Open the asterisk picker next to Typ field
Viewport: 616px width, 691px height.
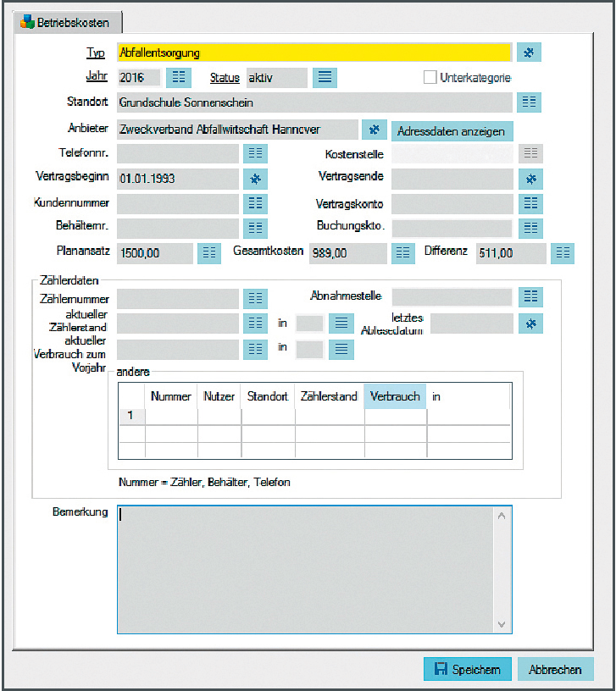coord(529,53)
